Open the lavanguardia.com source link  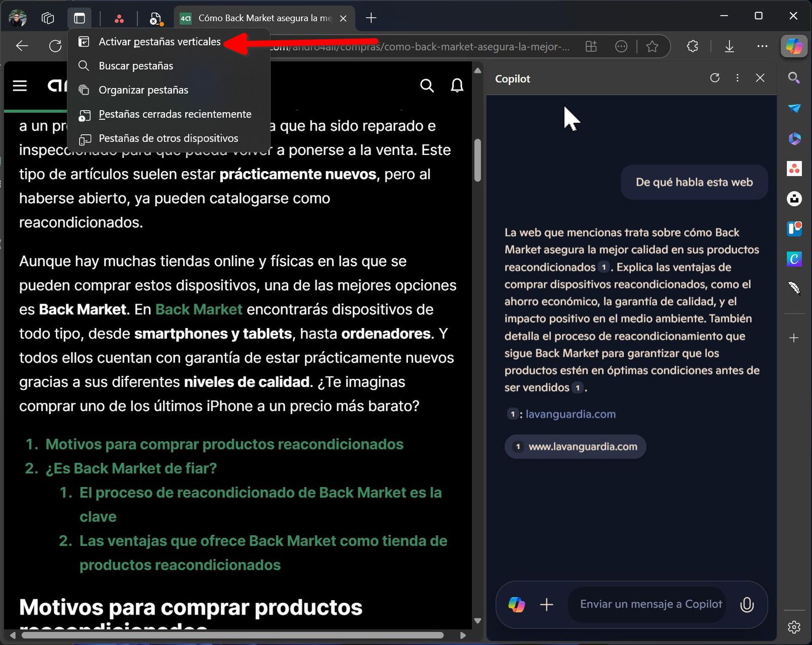click(570, 414)
